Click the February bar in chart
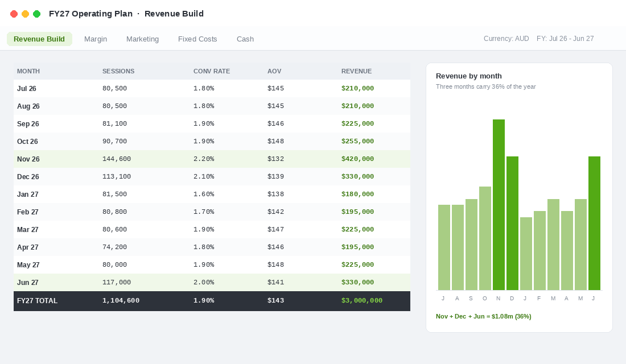Viewport: 626px width, 364px height. 539,251
